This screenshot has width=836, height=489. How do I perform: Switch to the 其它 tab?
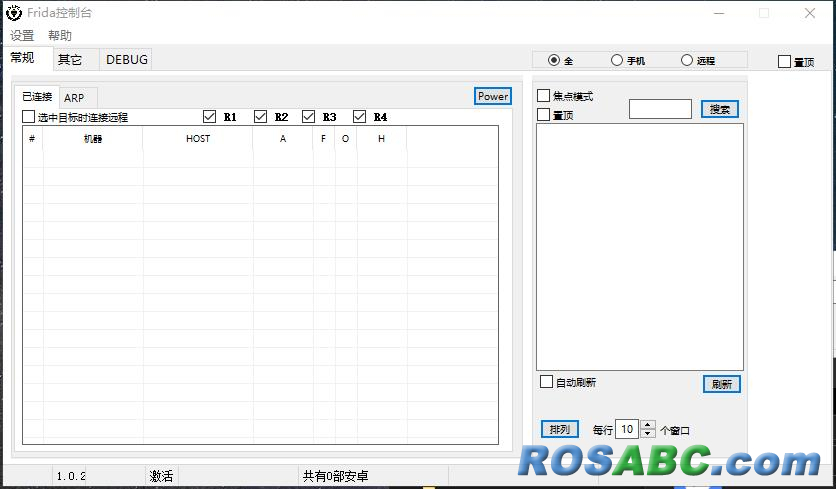[70, 59]
